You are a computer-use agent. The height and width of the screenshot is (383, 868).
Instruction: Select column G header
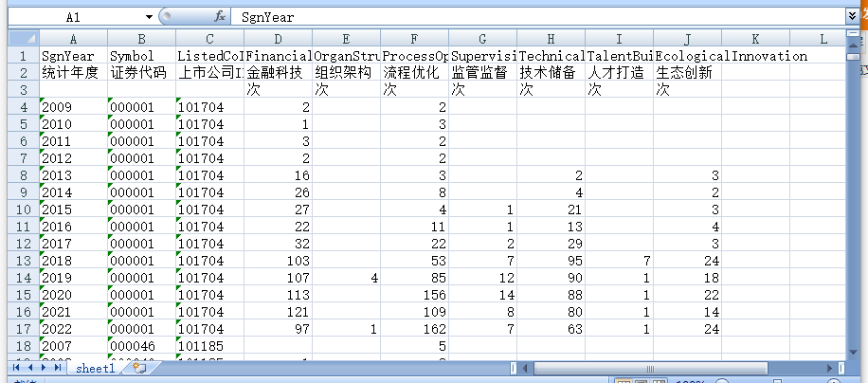[482, 39]
